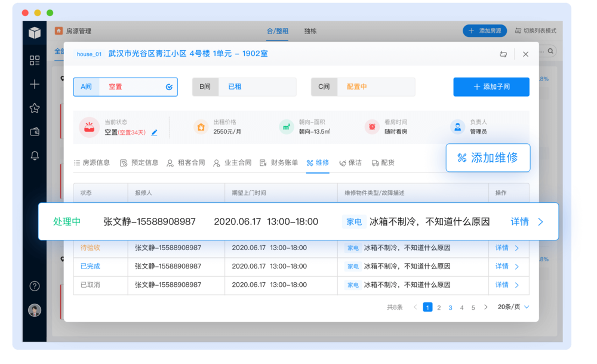Select the C间 配置中 room
This screenshot has width=597, height=364.
pyautogui.click(x=363, y=87)
